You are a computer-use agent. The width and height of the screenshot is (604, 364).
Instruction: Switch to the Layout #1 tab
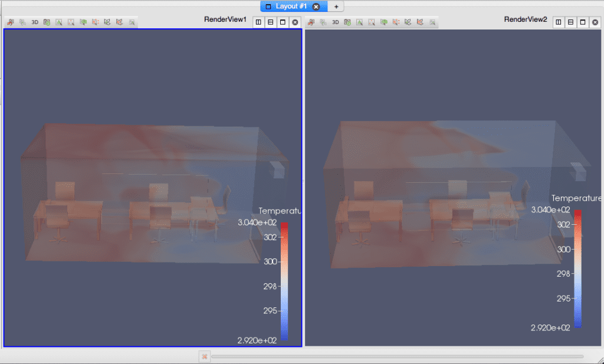click(x=288, y=6)
